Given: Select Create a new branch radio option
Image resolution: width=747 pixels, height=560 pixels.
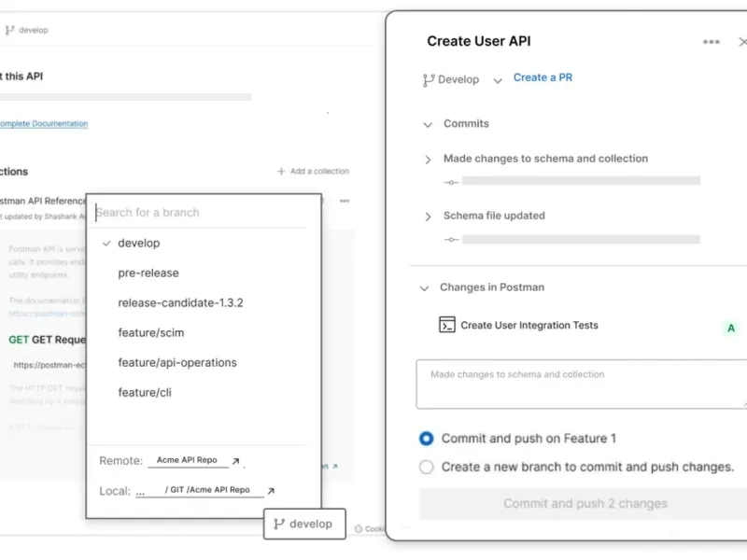Looking at the screenshot, I should tap(427, 467).
